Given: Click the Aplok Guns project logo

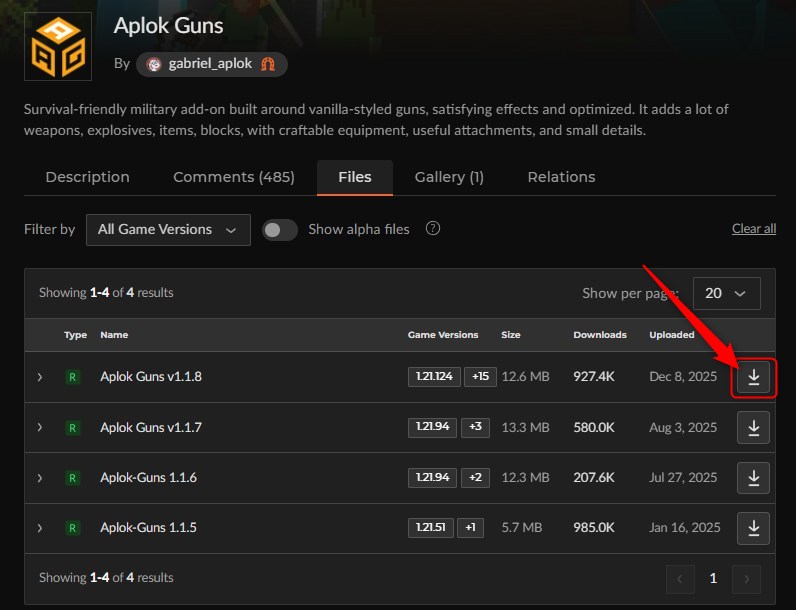Looking at the screenshot, I should (x=58, y=46).
